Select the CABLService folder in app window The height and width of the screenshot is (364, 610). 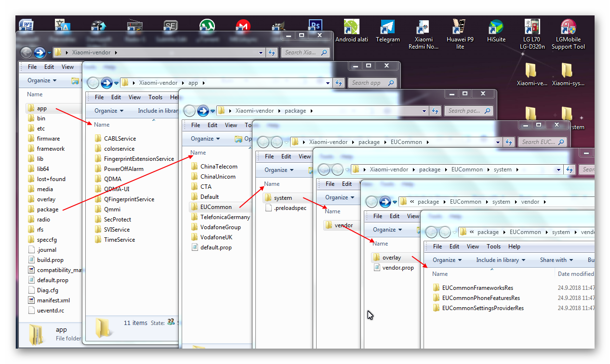point(115,139)
